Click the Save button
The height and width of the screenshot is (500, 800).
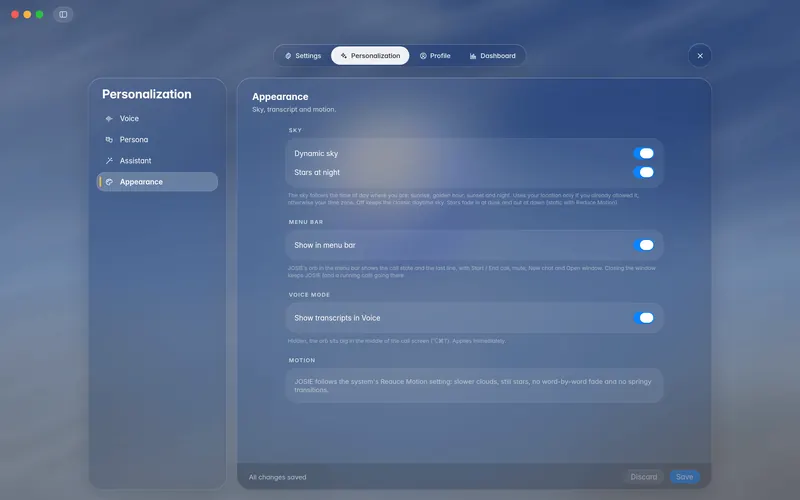tap(684, 477)
